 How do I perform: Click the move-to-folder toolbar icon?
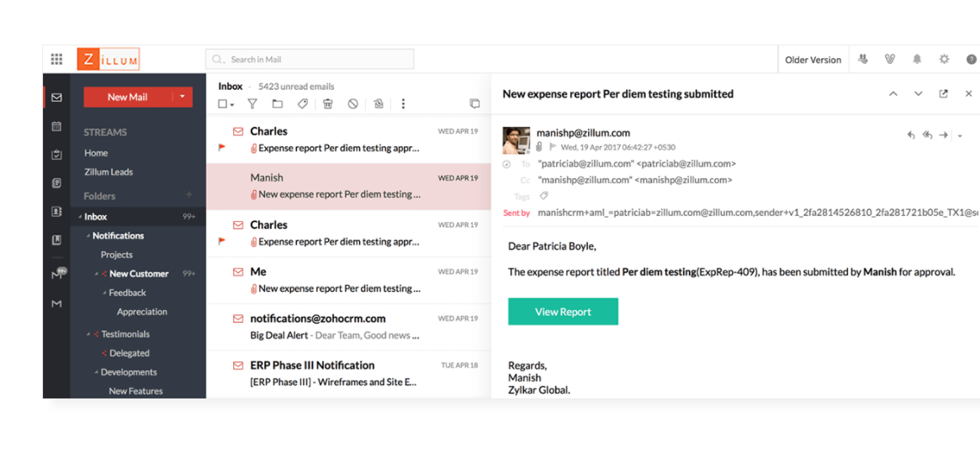click(x=278, y=104)
